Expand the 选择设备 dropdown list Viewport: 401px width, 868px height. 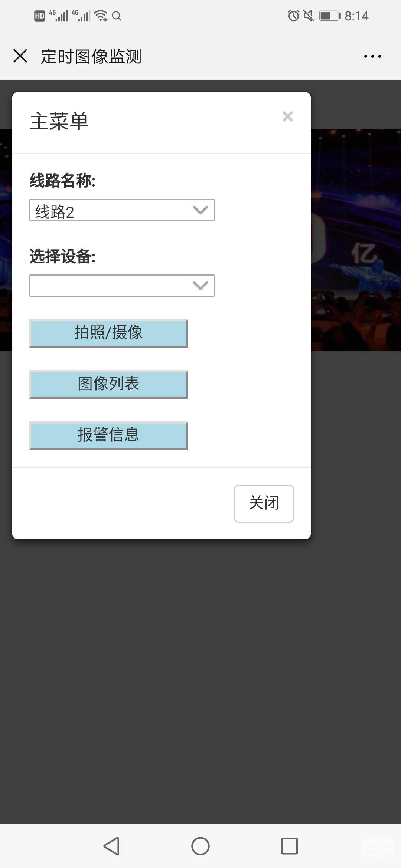click(122, 286)
